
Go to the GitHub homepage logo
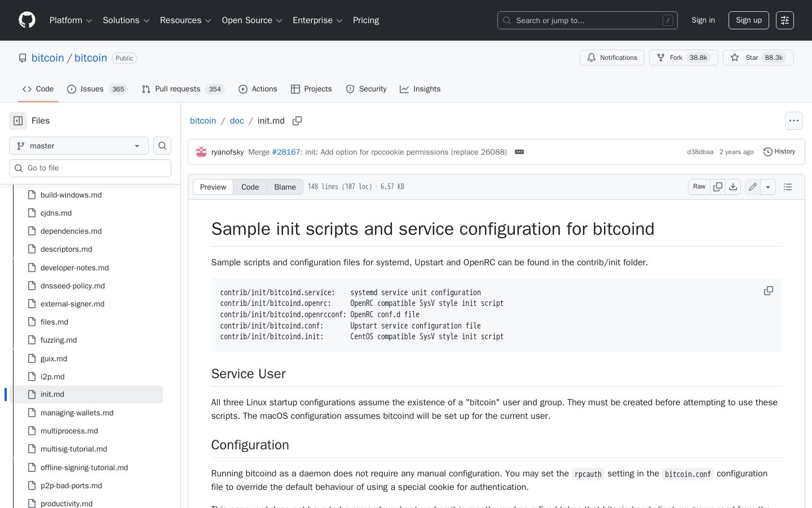tap(27, 20)
